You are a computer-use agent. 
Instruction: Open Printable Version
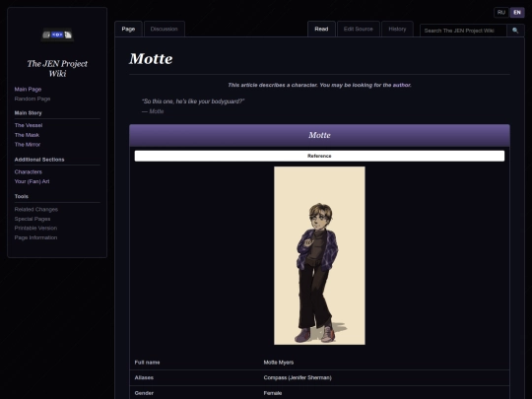[x=35, y=228]
